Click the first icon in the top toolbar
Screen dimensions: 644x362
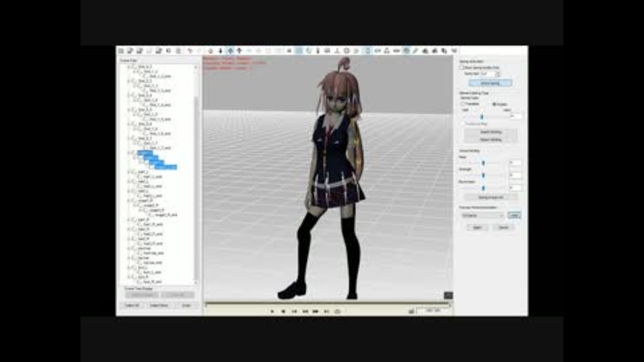pyautogui.click(x=121, y=50)
